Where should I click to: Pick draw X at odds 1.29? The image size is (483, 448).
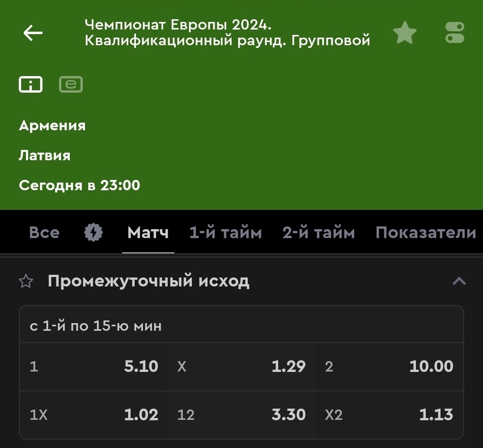point(241,367)
